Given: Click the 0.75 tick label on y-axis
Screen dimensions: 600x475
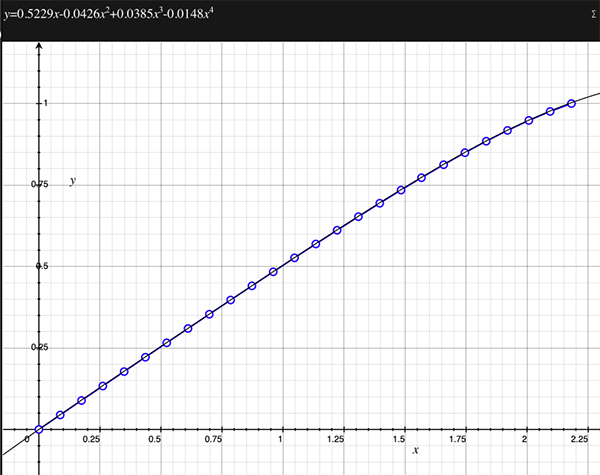Looking at the screenshot, I should (38, 185).
